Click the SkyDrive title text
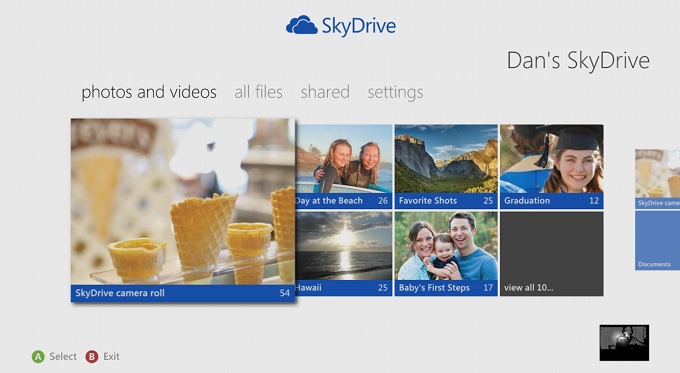This screenshot has height=373, width=680. tap(359, 26)
